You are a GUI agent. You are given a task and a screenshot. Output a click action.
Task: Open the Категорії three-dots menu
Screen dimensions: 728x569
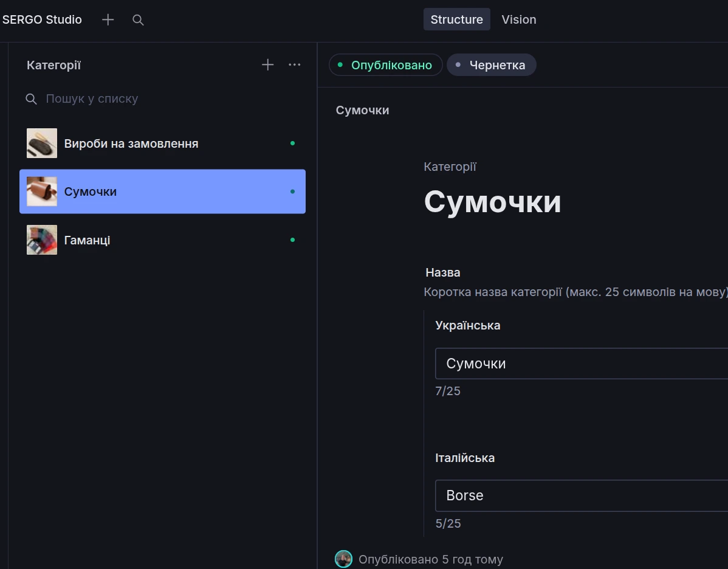(294, 64)
